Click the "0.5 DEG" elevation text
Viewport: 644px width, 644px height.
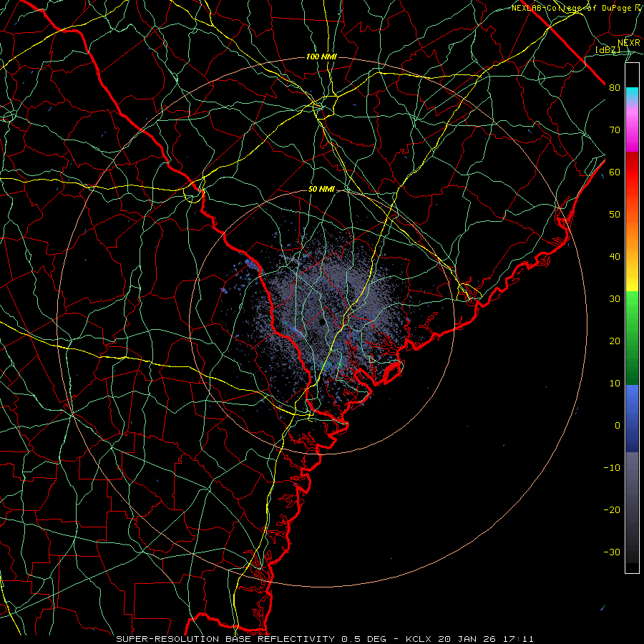pyautogui.click(x=364, y=639)
